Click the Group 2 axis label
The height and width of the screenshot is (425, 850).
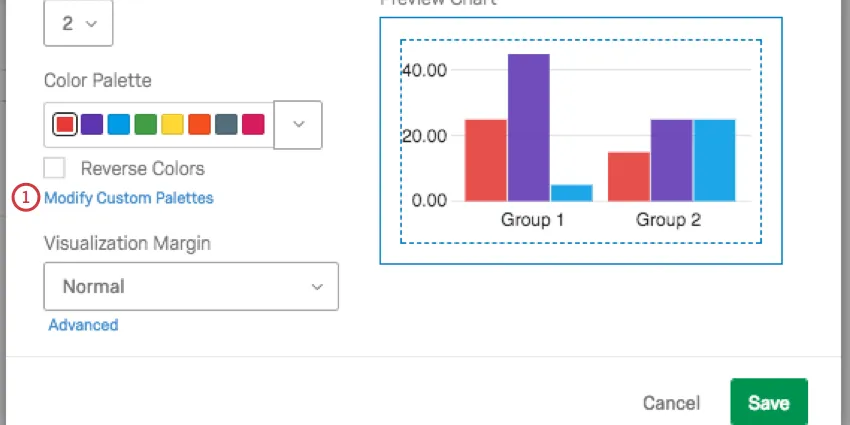tap(669, 220)
